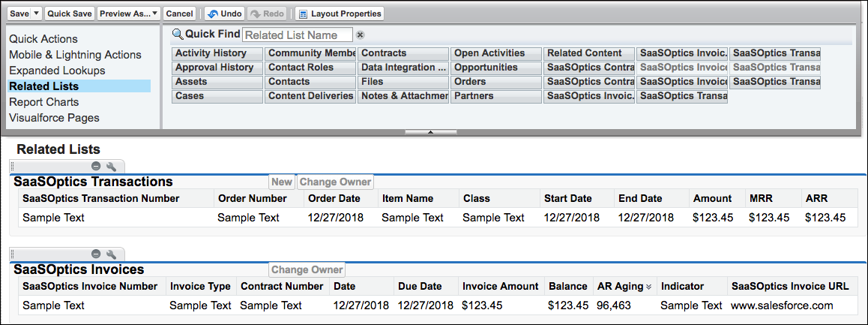Select the Orders palette item
Viewport: 868px width, 325px height.
point(496,82)
